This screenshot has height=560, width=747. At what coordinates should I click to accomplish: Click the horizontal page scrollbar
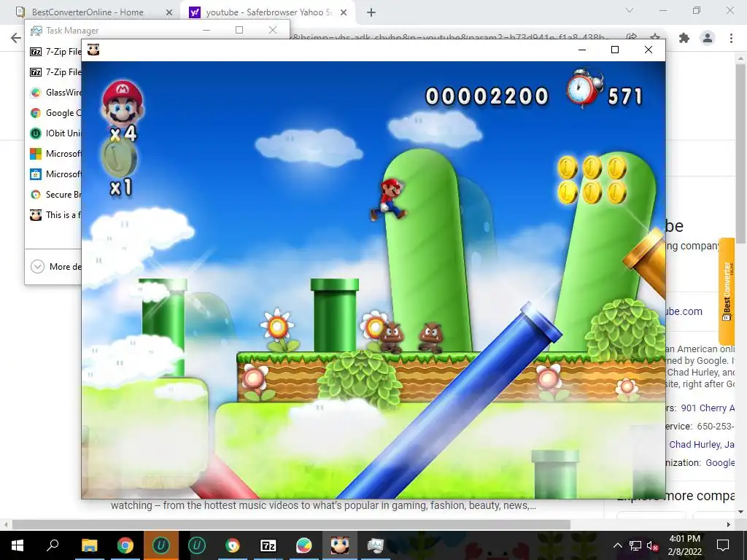coord(291,524)
